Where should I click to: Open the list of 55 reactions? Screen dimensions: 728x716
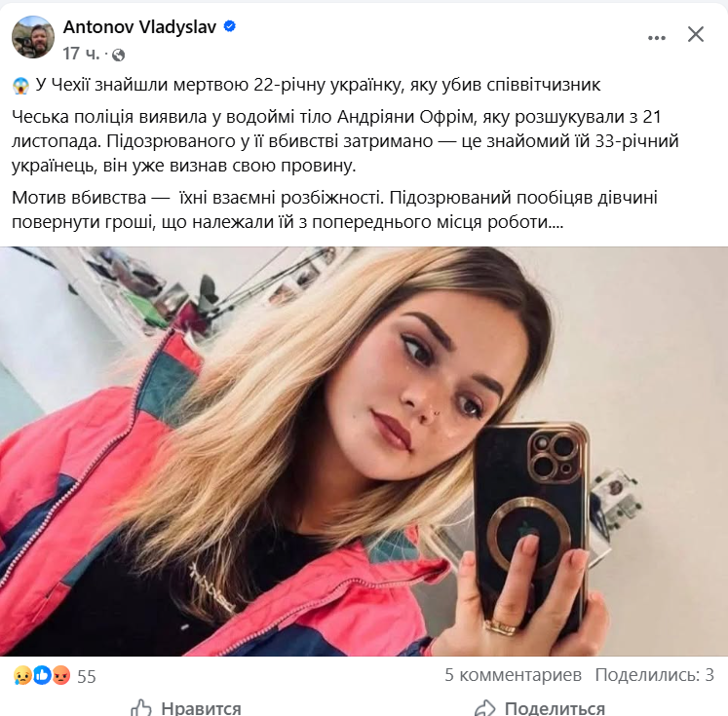(x=87, y=677)
